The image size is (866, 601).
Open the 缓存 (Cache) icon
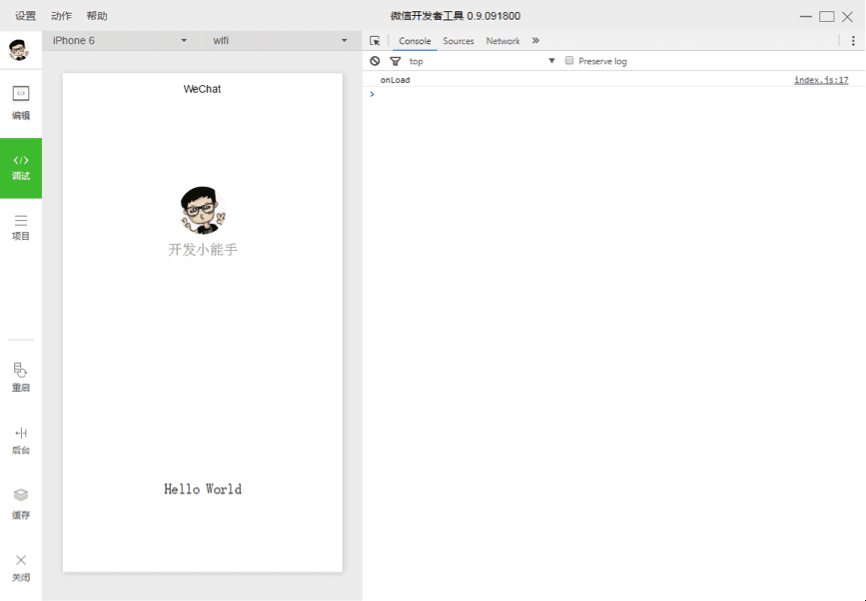(x=21, y=502)
